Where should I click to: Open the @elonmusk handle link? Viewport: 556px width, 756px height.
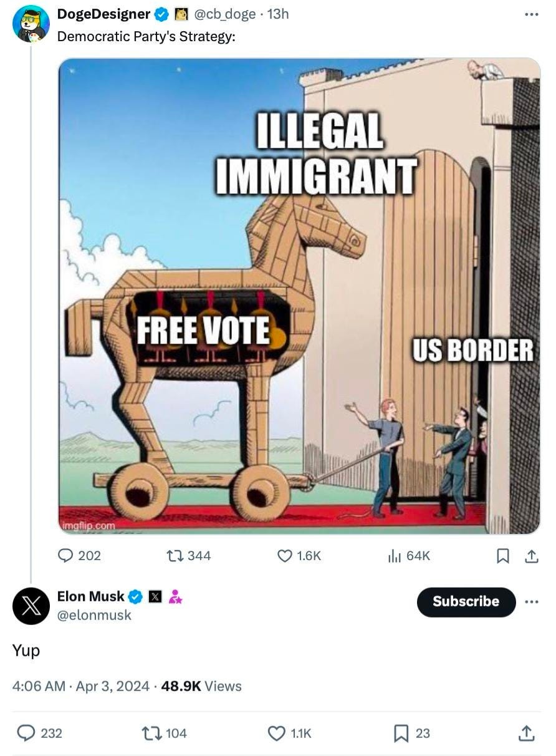tap(94, 615)
